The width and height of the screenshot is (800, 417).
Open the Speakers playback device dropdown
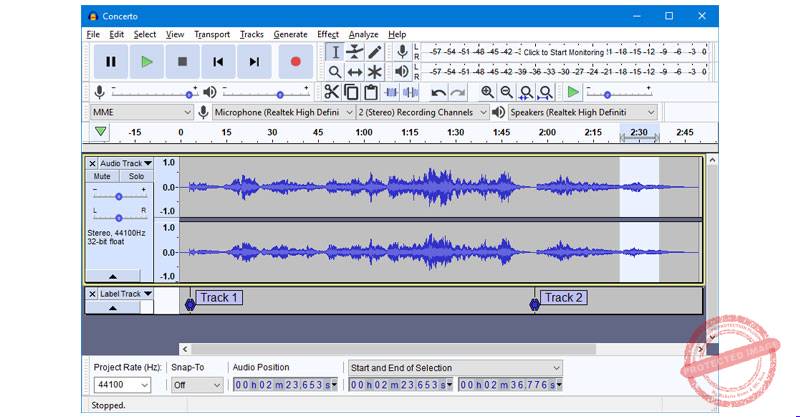pos(582,112)
